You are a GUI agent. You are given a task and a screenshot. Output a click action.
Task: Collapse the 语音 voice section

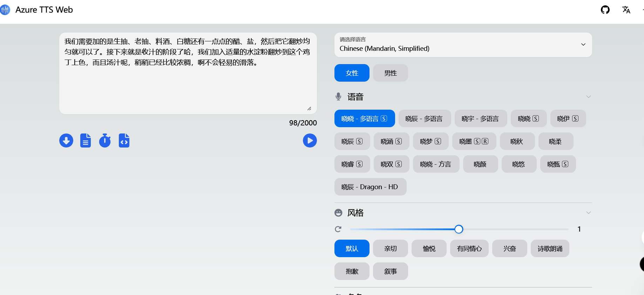(588, 97)
